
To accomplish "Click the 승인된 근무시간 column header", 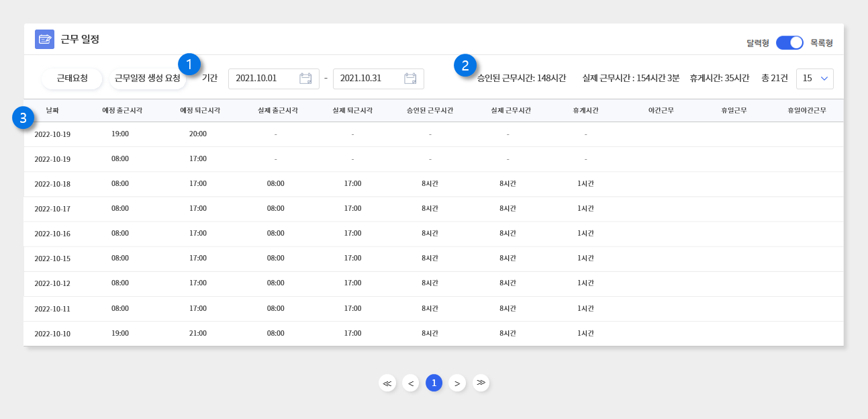I will (x=430, y=110).
